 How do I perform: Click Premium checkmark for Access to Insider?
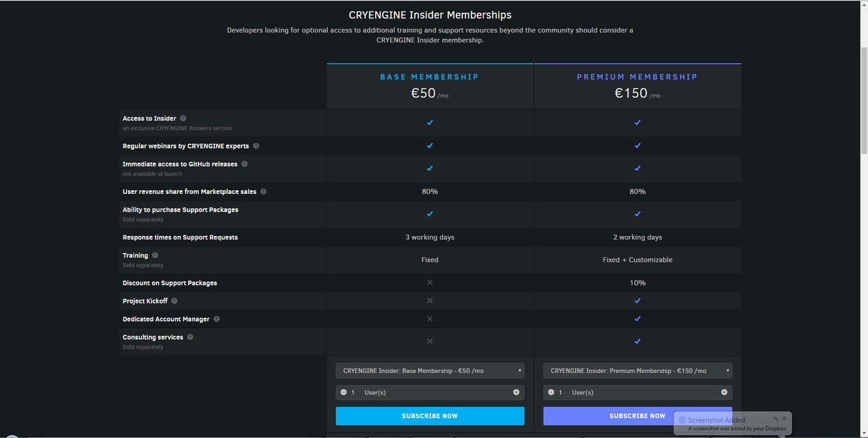pos(637,123)
